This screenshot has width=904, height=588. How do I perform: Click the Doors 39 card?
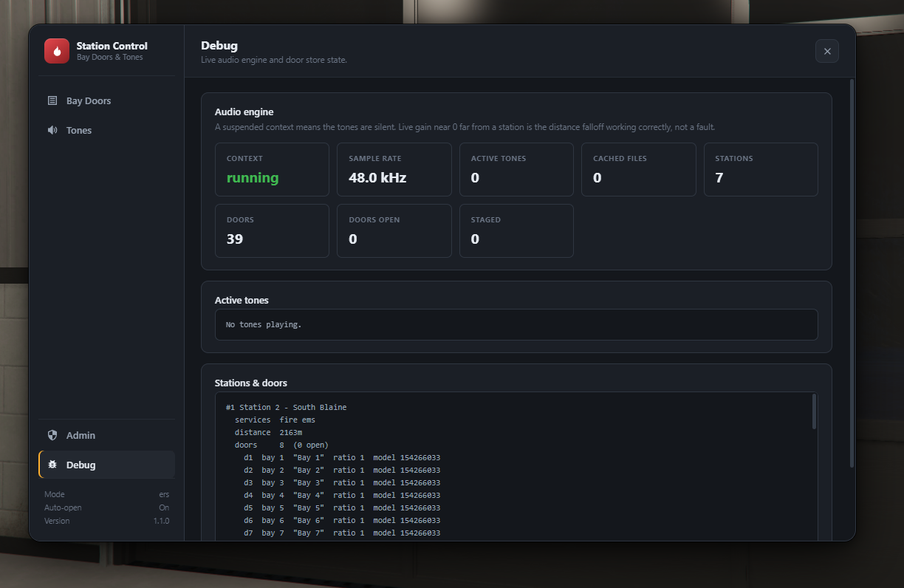pos(272,230)
